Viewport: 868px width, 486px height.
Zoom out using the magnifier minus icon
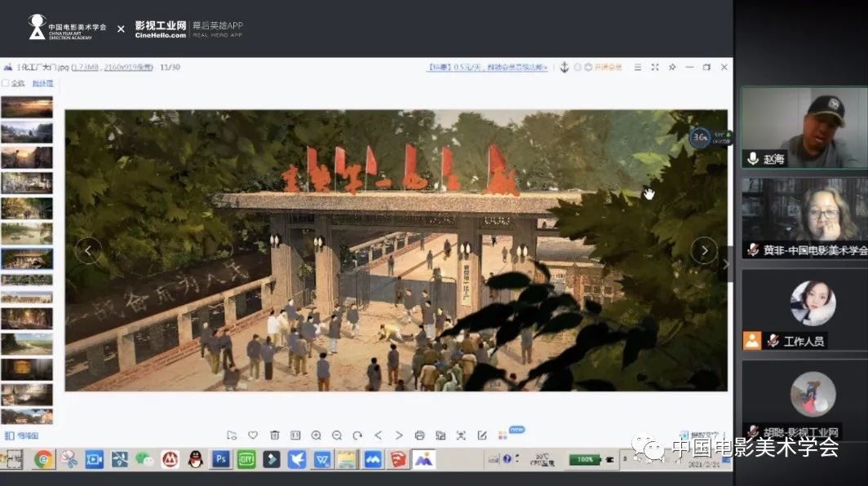tap(336, 435)
